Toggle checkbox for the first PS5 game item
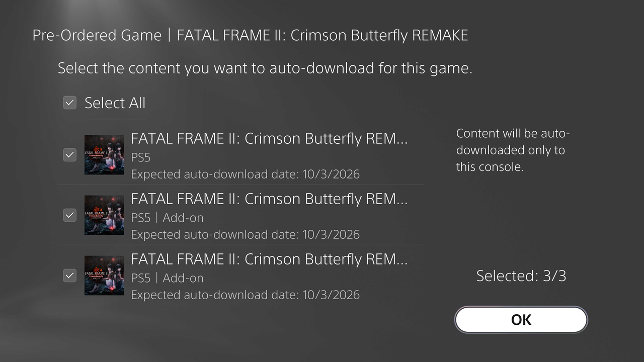 (x=69, y=155)
